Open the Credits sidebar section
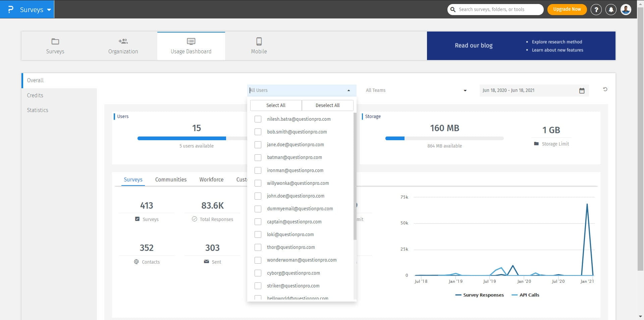Screen dimensions: 644x320 point(35,95)
